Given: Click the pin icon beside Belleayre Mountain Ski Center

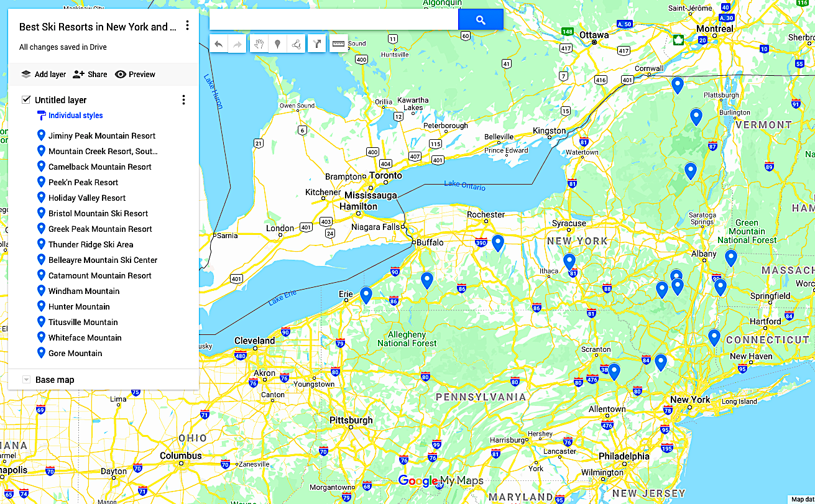Looking at the screenshot, I should coord(41,260).
